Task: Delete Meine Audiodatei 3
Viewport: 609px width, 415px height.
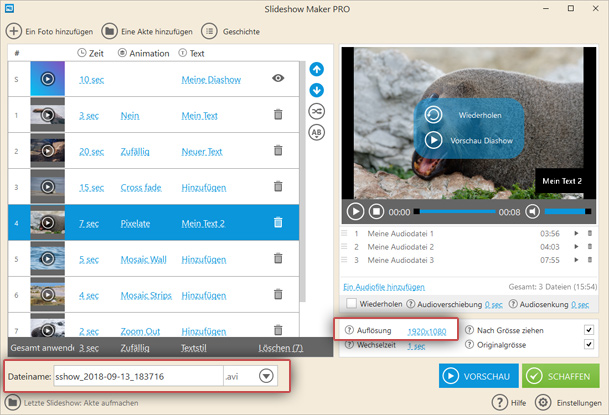Action: coord(590,260)
